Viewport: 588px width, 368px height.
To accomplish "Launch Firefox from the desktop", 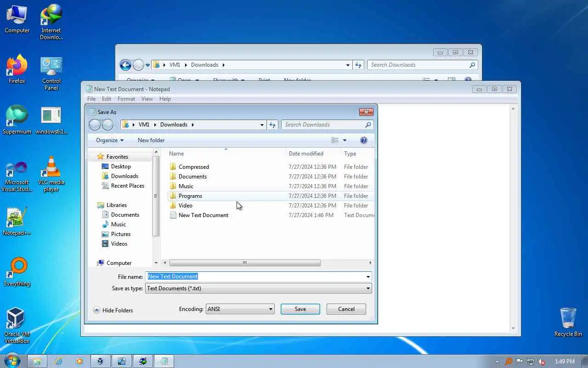I will tap(17, 69).
